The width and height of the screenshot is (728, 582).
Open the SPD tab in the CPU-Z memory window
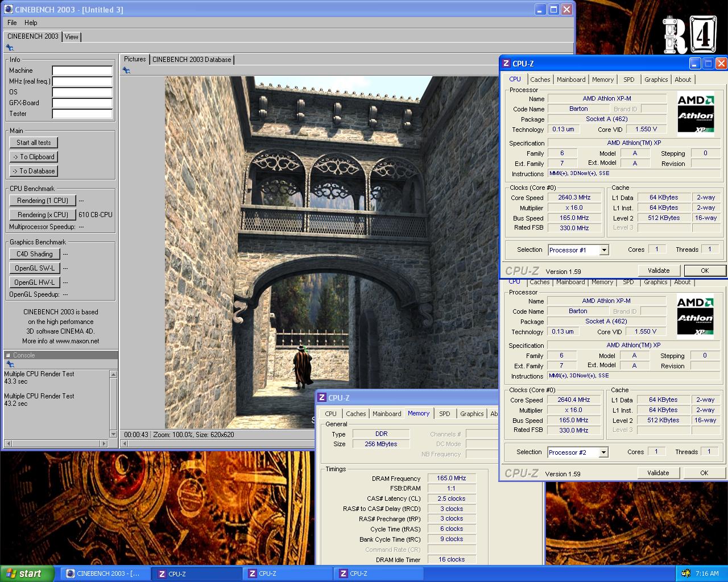(445, 414)
